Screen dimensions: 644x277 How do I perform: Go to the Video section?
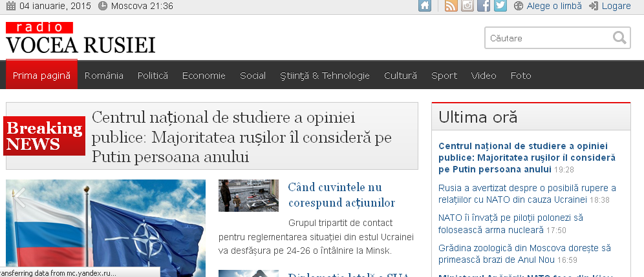[x=484, y=76]
